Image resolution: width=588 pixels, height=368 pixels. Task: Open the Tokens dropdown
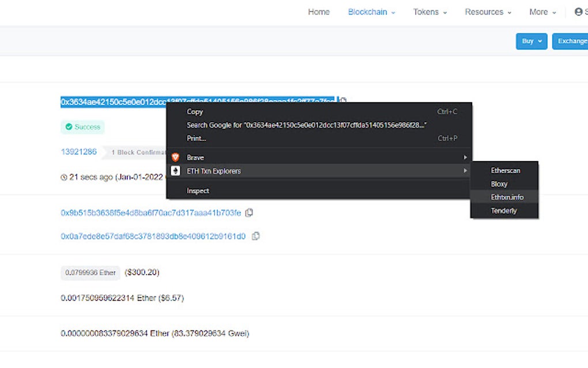point(429,12)
